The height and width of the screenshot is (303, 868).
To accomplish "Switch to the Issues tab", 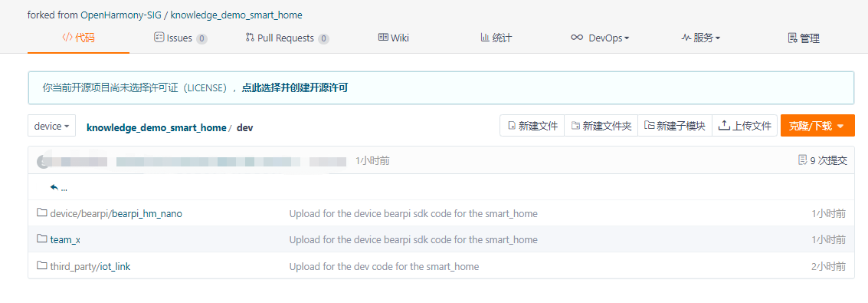I will tap(181, 38).
